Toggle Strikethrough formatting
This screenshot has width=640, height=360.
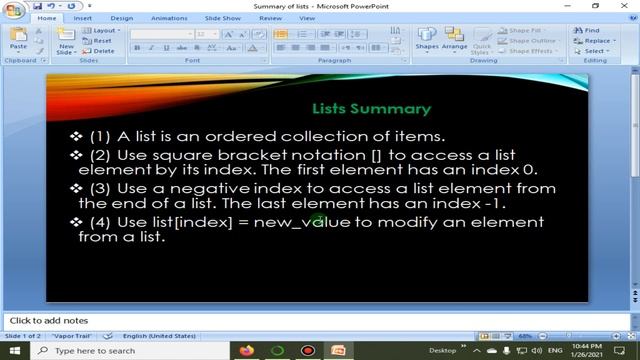click(182, 48)
